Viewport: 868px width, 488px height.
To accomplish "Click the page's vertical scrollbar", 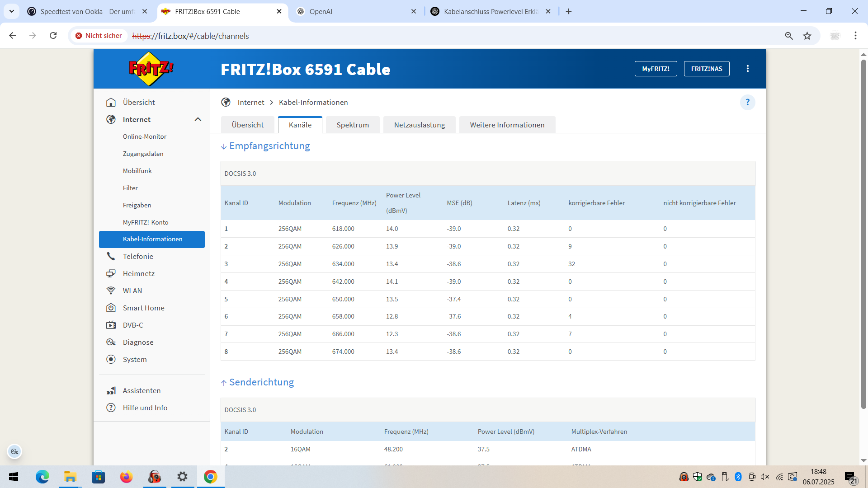I will [863, 226].
